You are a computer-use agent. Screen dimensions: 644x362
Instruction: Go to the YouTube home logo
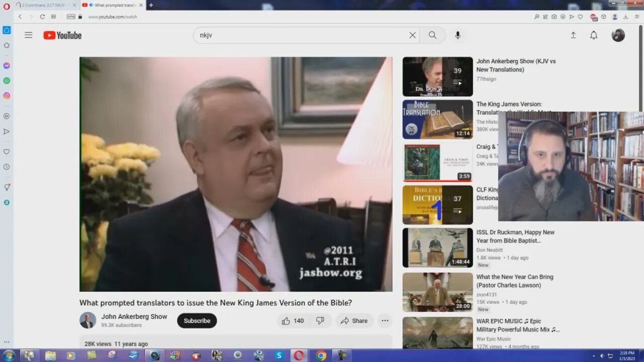point(62,35)
